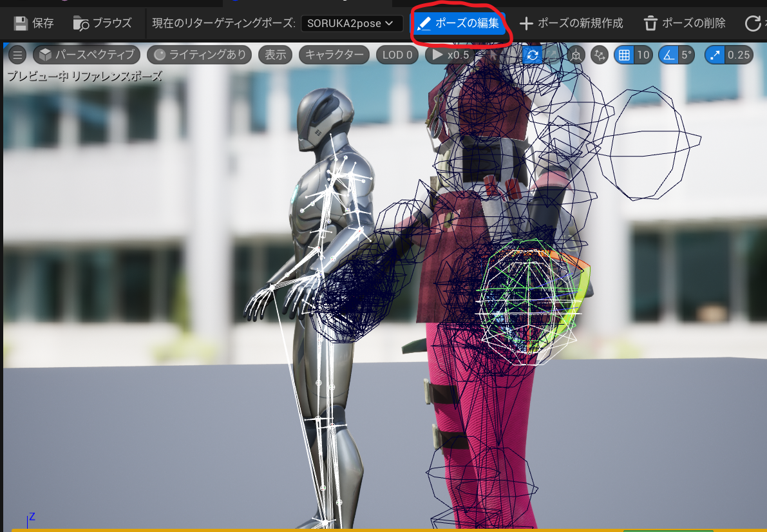
Task: Open the 表示 show menu
Action: tap(275, 55)
